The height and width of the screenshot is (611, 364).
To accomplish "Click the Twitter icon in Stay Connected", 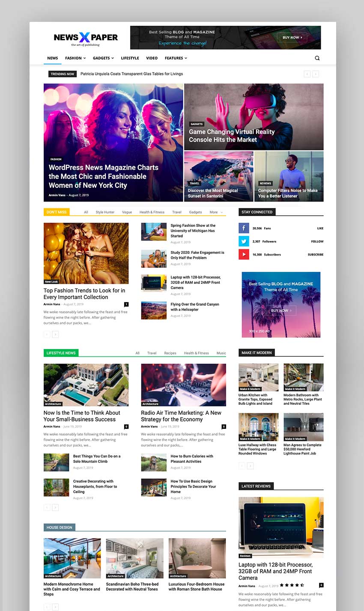I will click(244, 241).
